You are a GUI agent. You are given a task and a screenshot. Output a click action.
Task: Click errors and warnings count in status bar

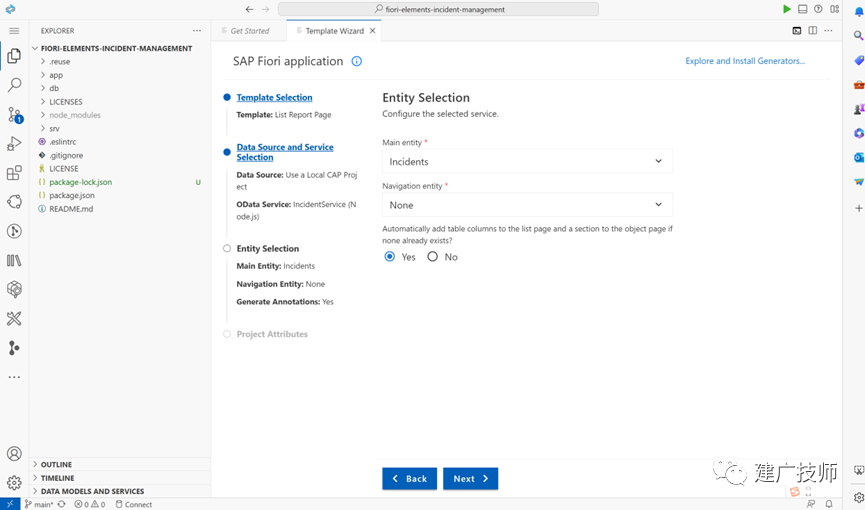[90, 504]
